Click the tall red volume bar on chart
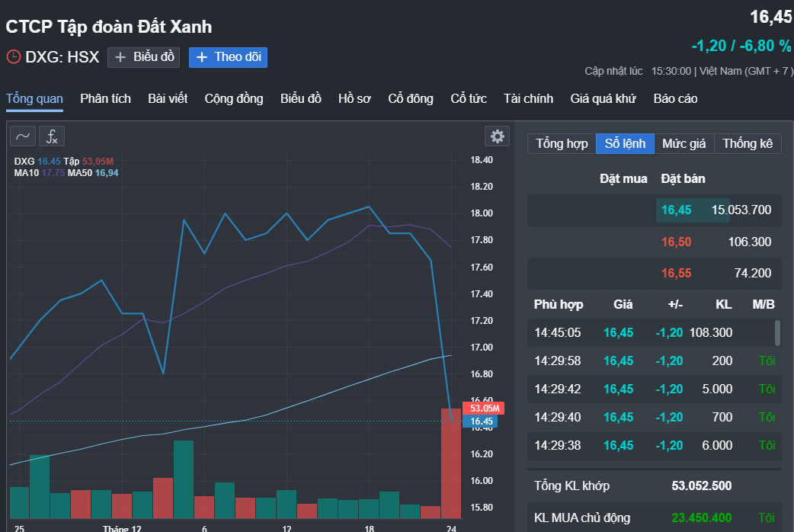794x532 pixels. pos(451,463)
